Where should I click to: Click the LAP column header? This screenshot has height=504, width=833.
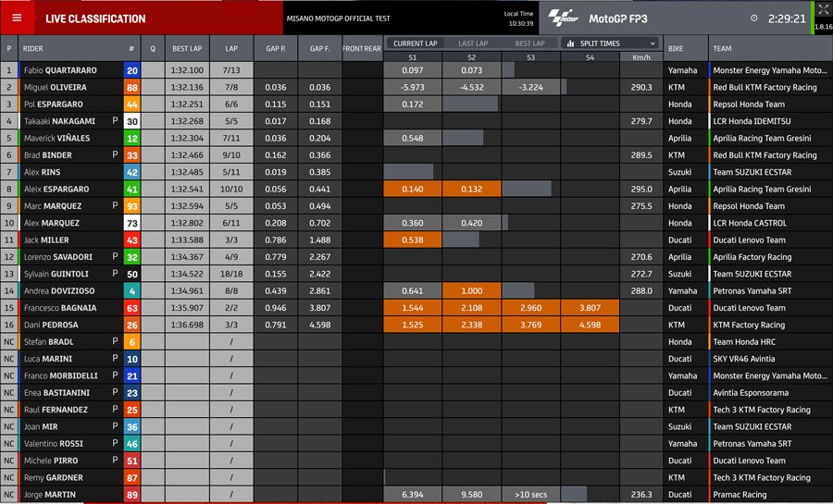231,48
